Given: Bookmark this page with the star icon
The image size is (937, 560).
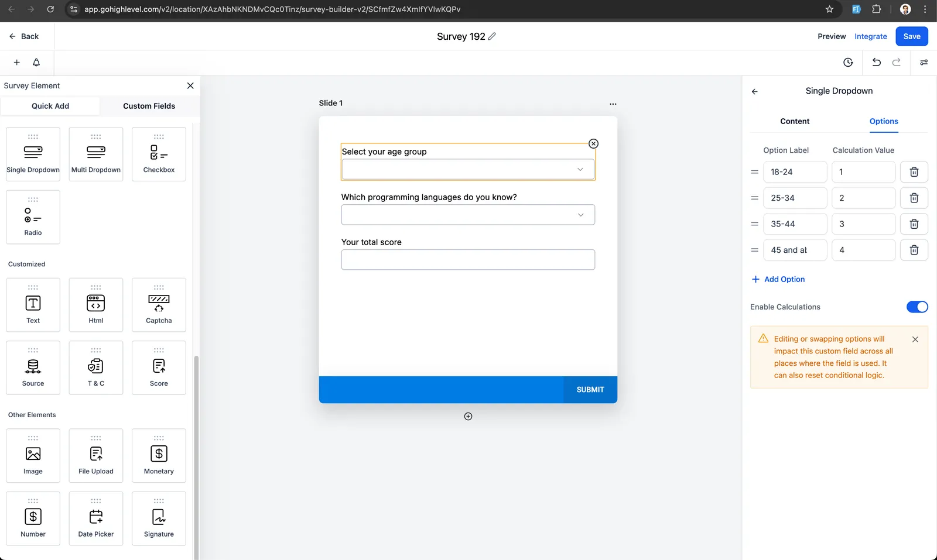Looking at the screenshot, I should [x=829, y=9].
